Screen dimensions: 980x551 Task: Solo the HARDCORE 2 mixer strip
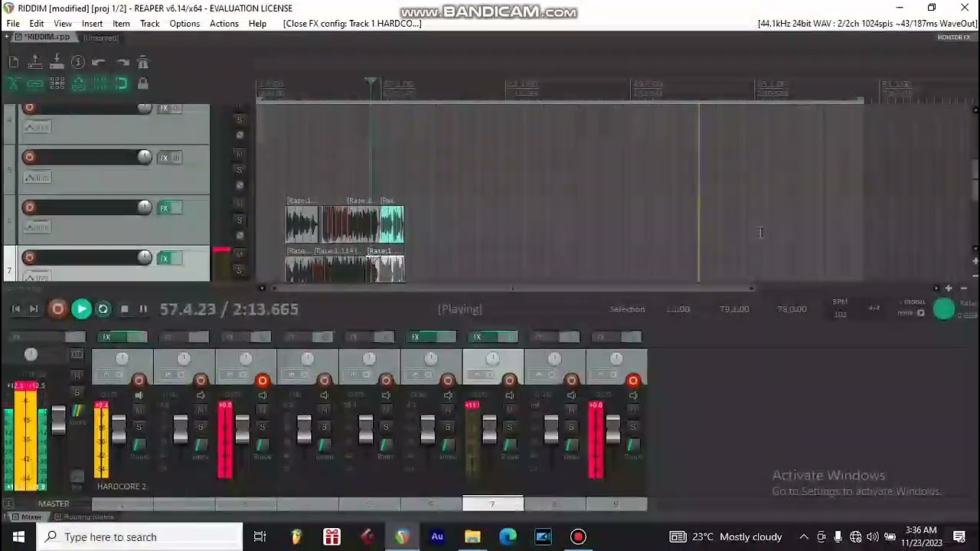click(139, 427)
